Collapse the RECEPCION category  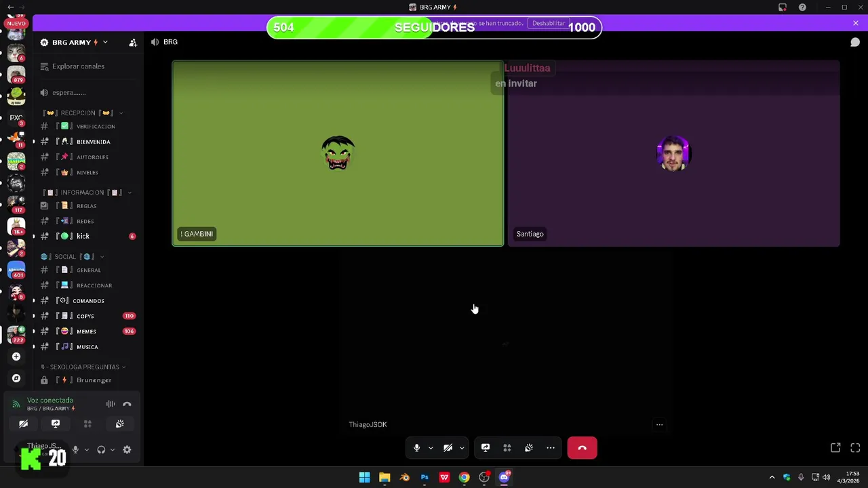pyautogui.click(x=83, y=113)
